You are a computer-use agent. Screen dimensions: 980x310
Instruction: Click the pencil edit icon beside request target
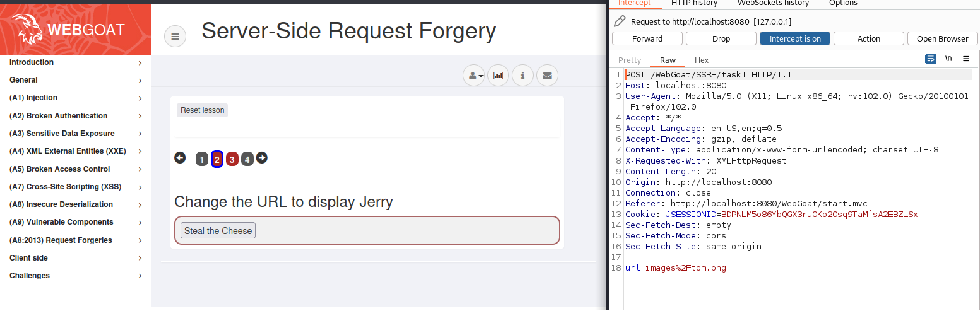[619, 21]
